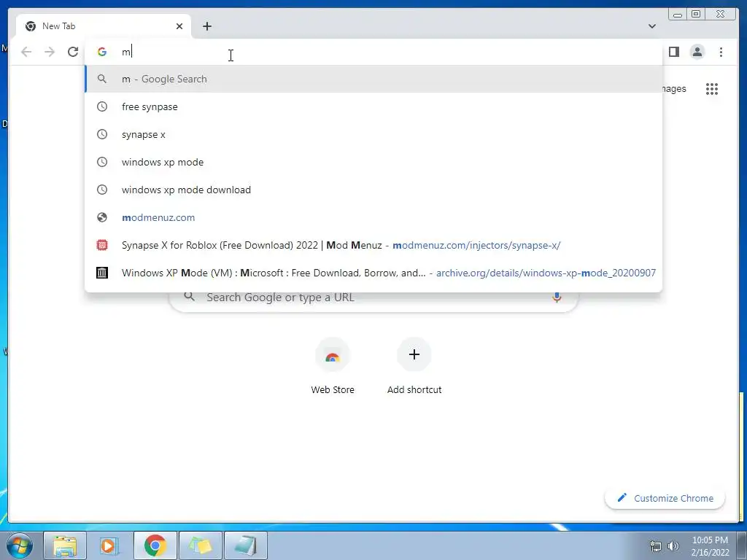Click the browser Forward arrow

pos(50,52)
